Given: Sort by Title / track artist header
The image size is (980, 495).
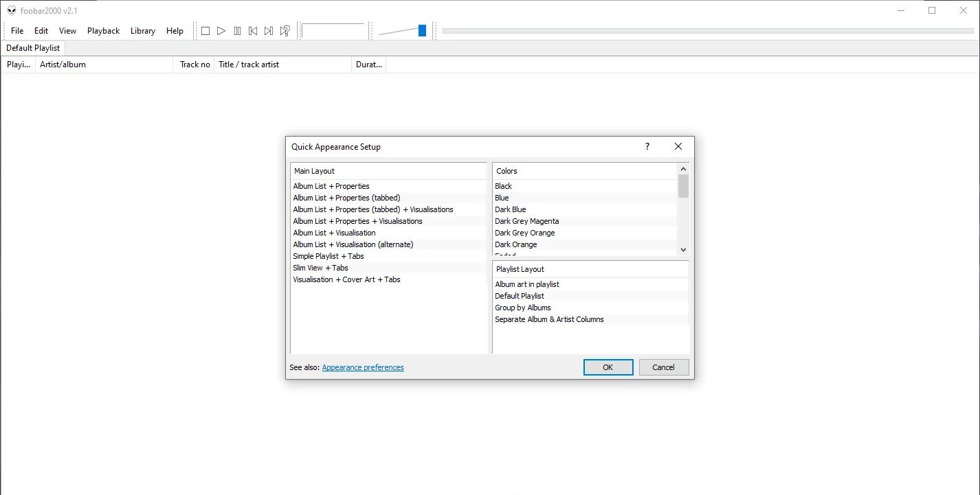Looking at the screenshot, I should [282, 65].
